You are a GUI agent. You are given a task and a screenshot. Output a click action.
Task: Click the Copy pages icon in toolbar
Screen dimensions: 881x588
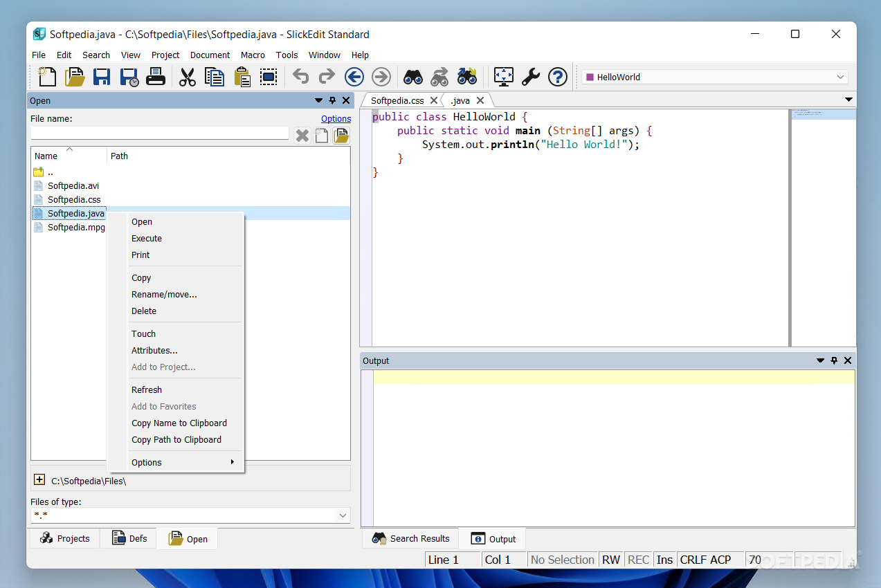coord(215,77)
